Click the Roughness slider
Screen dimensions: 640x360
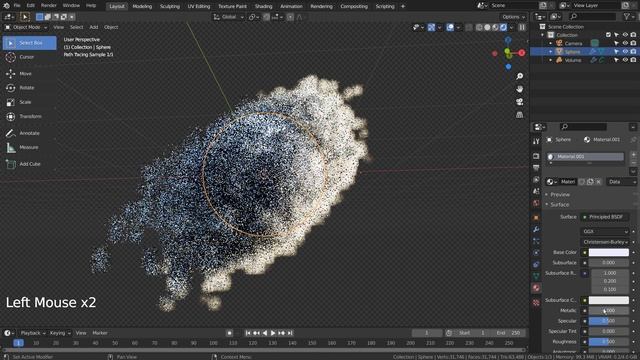pos(609,342)
